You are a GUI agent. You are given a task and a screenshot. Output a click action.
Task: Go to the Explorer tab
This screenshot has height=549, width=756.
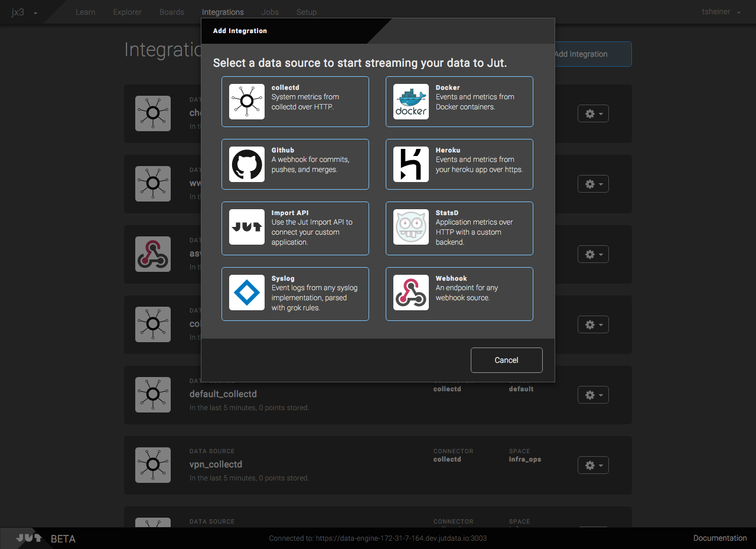(127, 12)
